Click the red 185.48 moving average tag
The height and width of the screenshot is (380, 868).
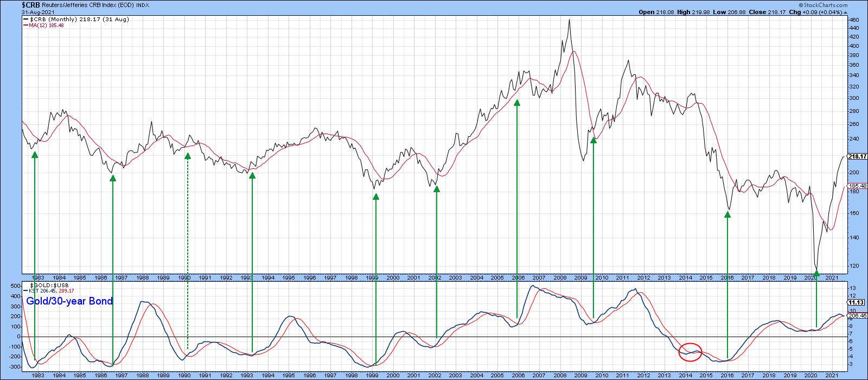tap(856, 186)
